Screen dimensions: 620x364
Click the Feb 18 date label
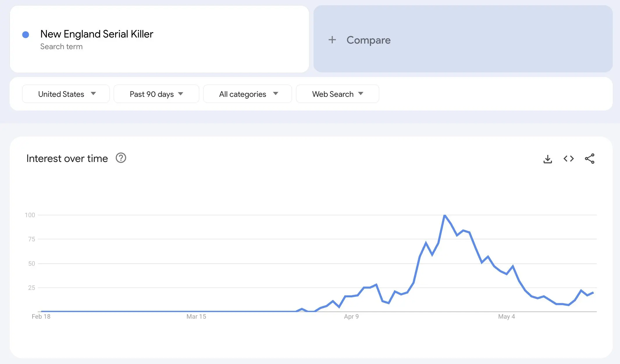click(x=41, y=316)
